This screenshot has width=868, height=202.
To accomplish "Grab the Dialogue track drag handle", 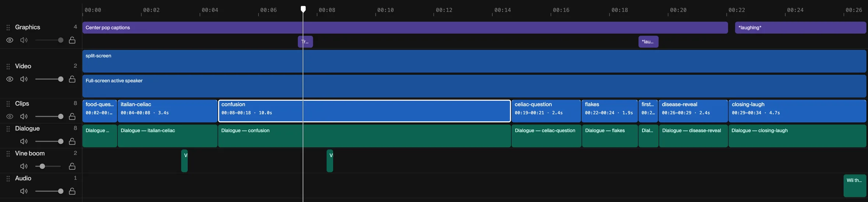I will 8,129.
